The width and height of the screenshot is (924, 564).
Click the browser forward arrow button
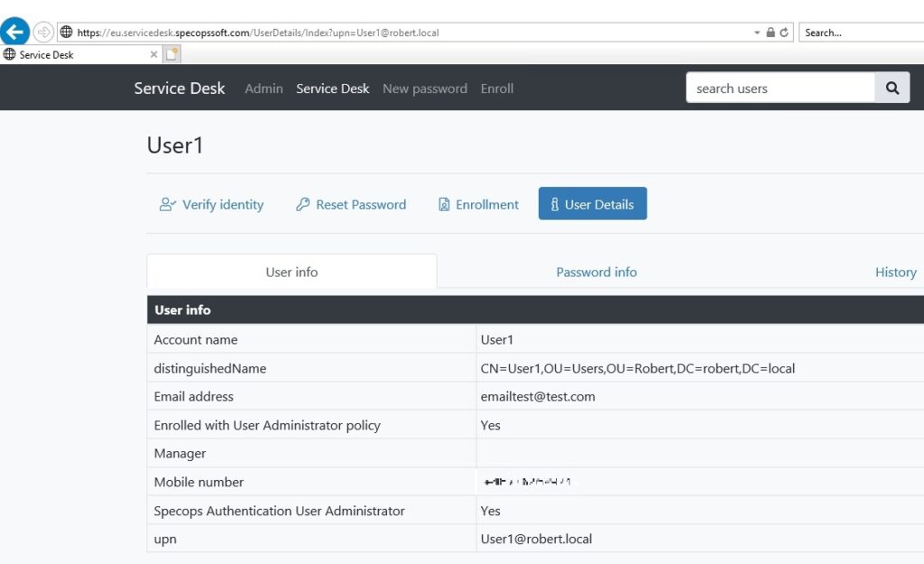tap(43, 32)
